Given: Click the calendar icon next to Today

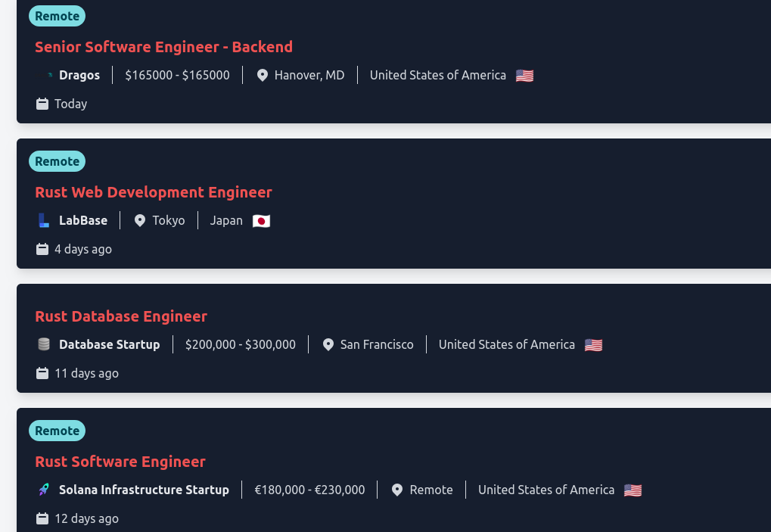Looking at the screenshot, I should (42, 104).
